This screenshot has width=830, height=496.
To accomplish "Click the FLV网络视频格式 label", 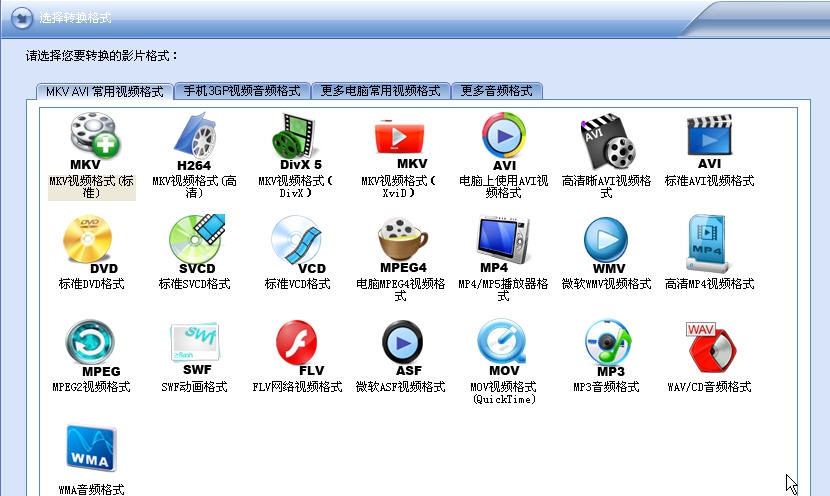I will pos(297,387).
